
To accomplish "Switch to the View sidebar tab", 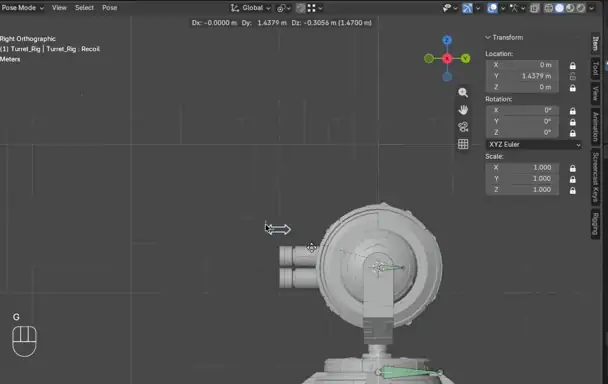I will click(596, 94).
